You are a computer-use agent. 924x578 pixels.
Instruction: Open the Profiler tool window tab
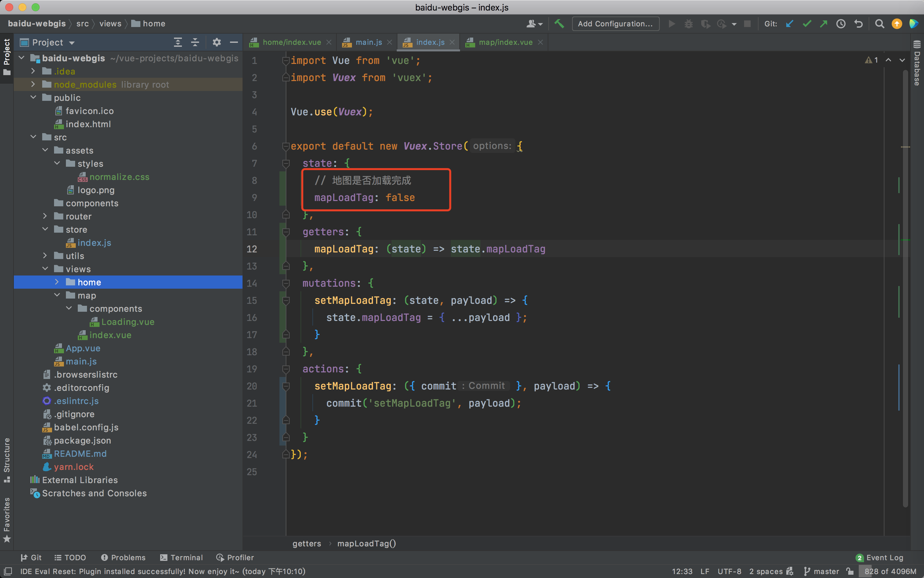[235, 557]
